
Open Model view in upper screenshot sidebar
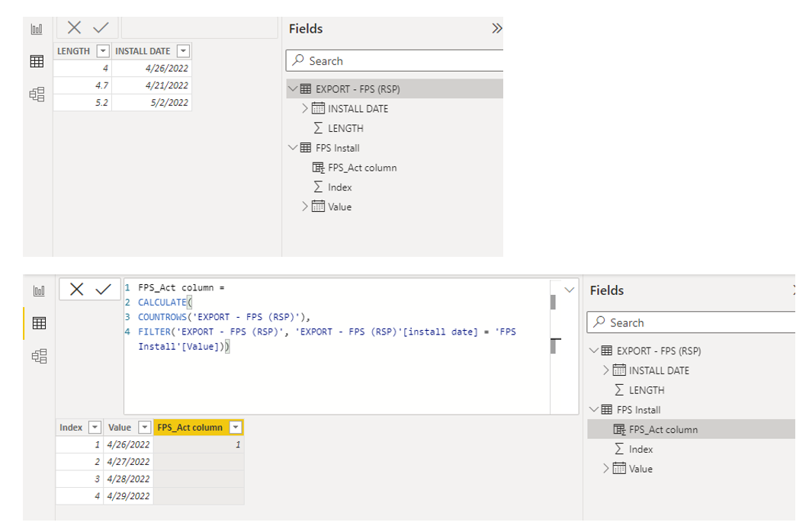point(37,95)
